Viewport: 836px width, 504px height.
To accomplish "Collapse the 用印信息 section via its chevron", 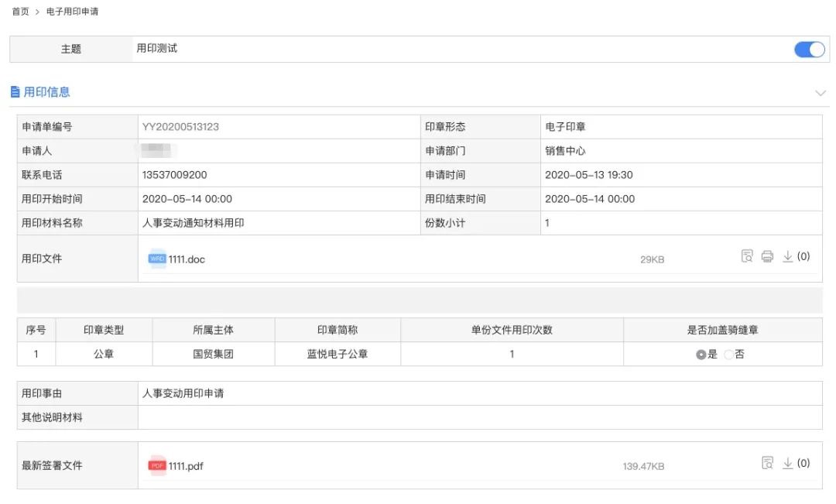I will 821,92.
